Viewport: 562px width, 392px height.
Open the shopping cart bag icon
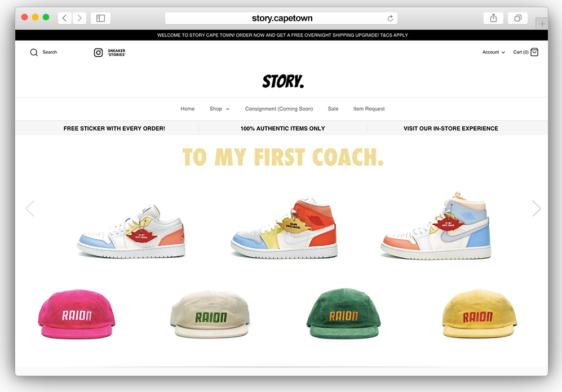point(534,52)
